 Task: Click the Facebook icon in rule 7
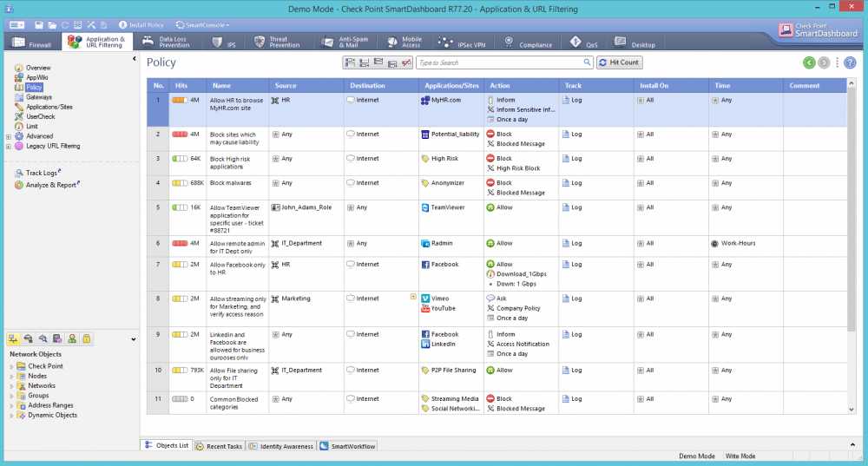425,265
